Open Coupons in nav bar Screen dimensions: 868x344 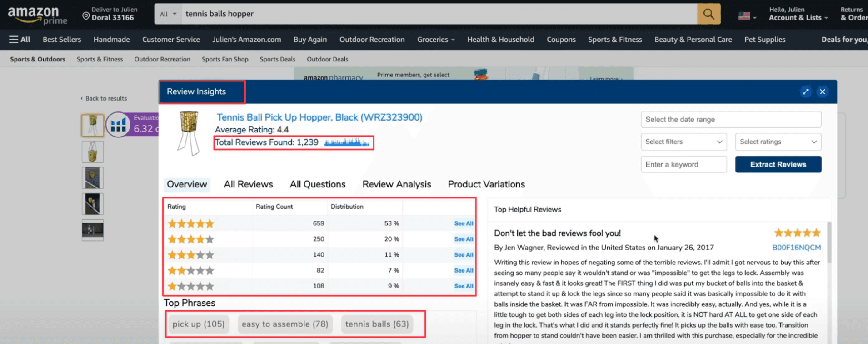(x=561, y=40)
